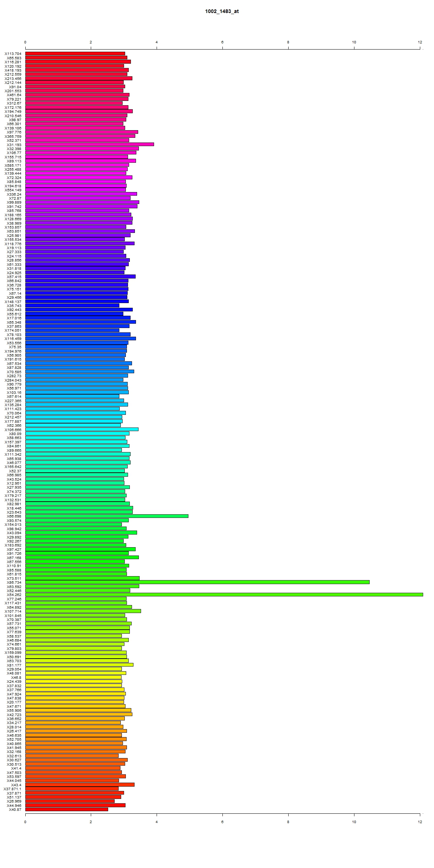Select the row label X107.714
Viewport: 434px width, 868px height.
tap(13, 611)
